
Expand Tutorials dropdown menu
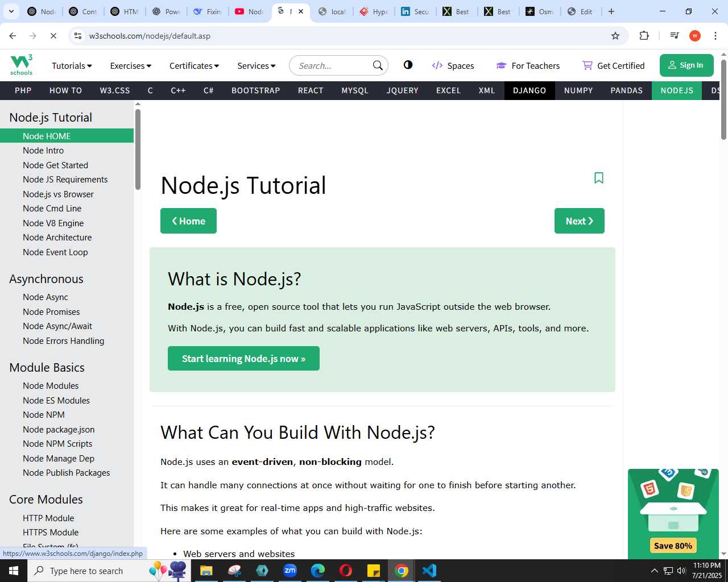pos(72,66)
